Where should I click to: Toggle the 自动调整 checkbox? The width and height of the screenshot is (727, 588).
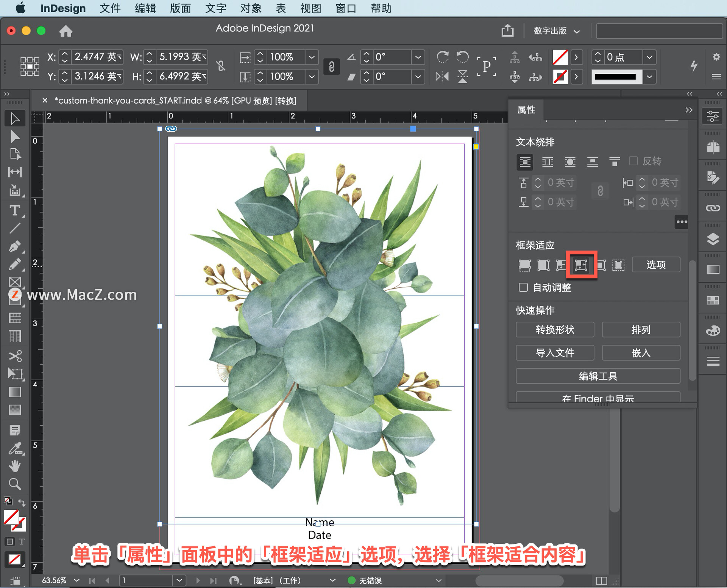click(523, 287)
